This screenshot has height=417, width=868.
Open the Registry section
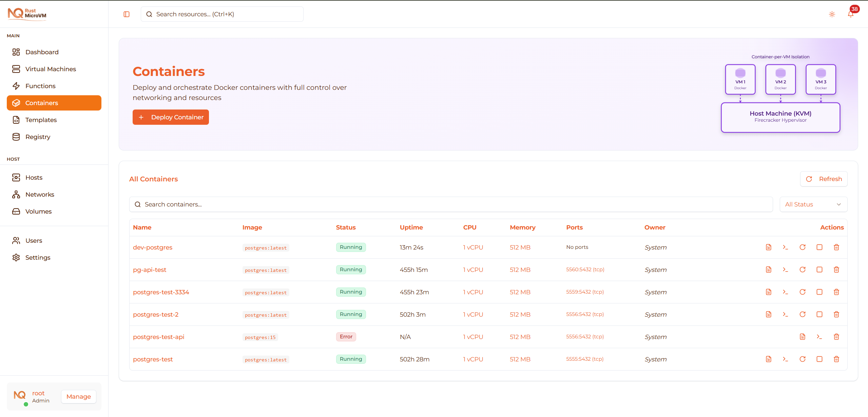38,137
